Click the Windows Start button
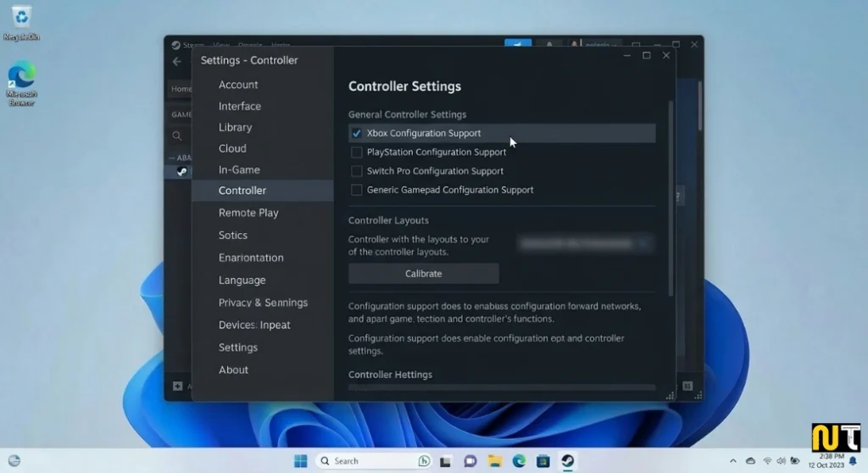 point(300,461)
